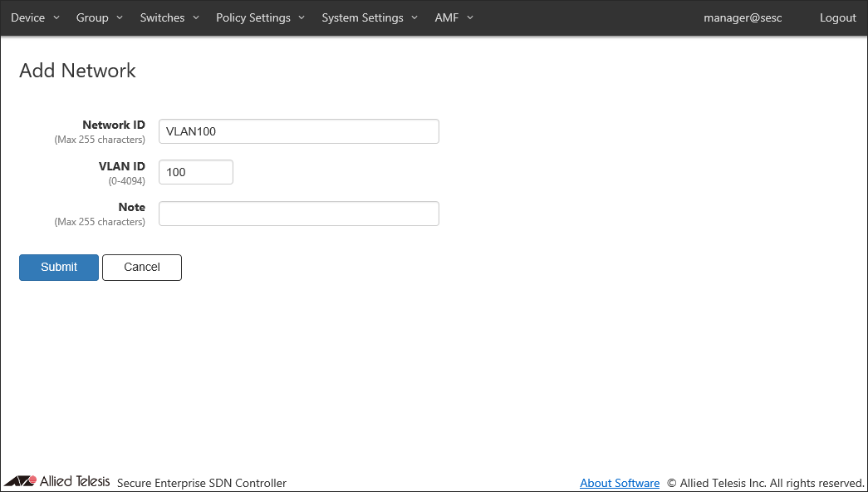The height and width of the screenshot is (492, 868).
Task: Click into the empty Note field
Action: coord(298,214)
